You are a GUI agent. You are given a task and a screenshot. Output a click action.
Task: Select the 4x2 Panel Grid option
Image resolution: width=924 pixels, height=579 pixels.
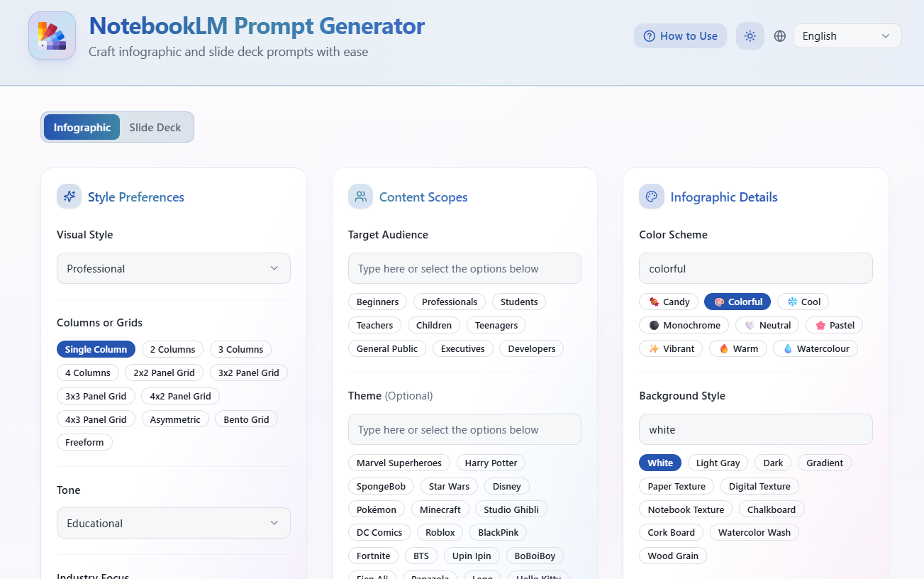180,396
